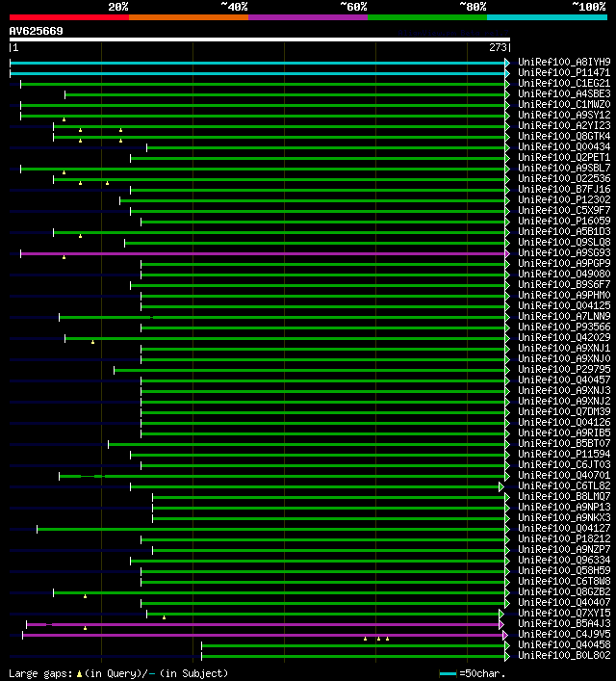Click the UniRef100_Q9SLQ8 label

pos(564,242)
